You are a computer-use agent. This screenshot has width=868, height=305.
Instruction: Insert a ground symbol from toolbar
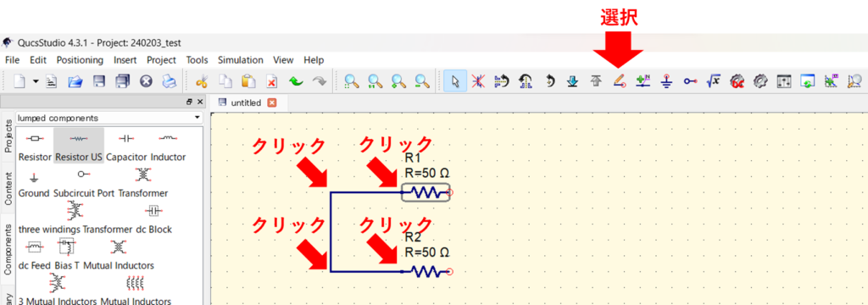coord(666,81)
